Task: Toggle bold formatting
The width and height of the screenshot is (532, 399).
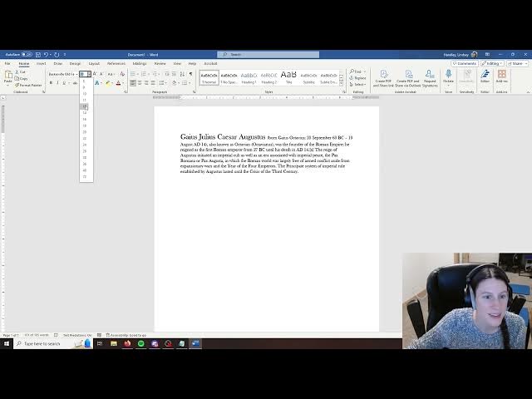Action: [x=50, y=83]
